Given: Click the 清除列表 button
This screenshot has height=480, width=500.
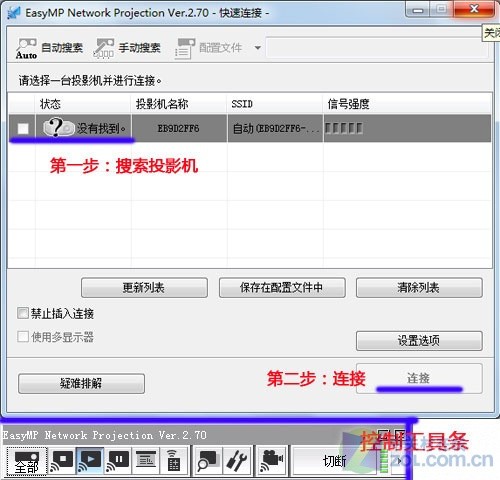Looking at the screenshot, I should (419, 287).
